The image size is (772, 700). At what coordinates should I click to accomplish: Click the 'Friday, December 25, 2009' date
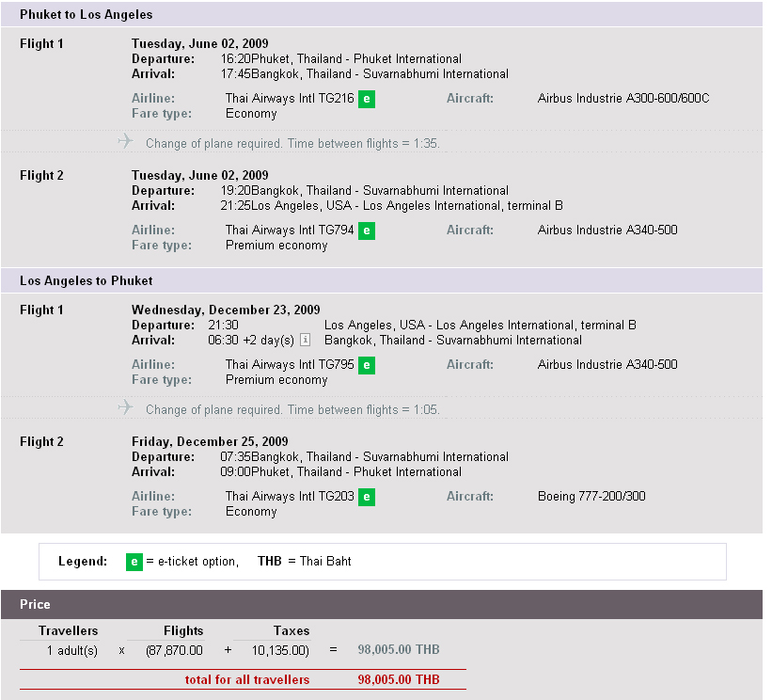coord(210,441)
